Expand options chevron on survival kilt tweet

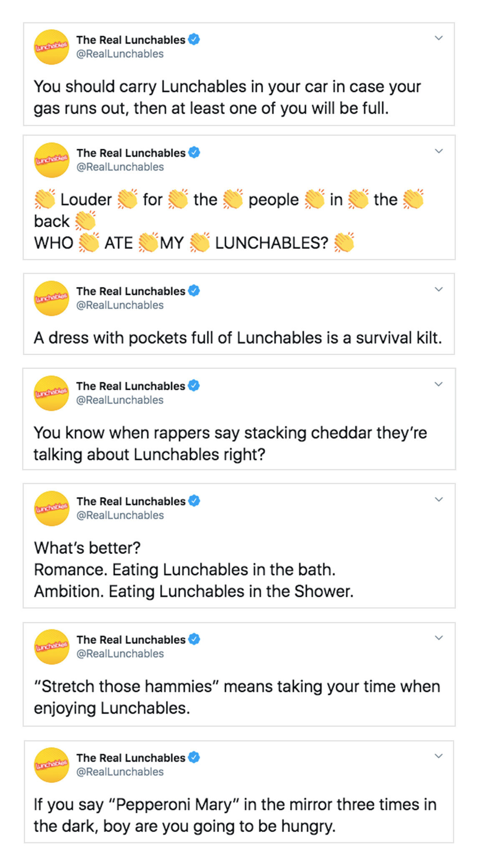click(438, 289)
